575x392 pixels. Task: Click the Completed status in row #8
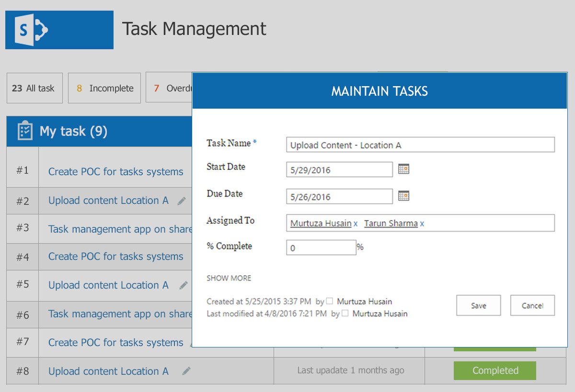coord(494,370)
